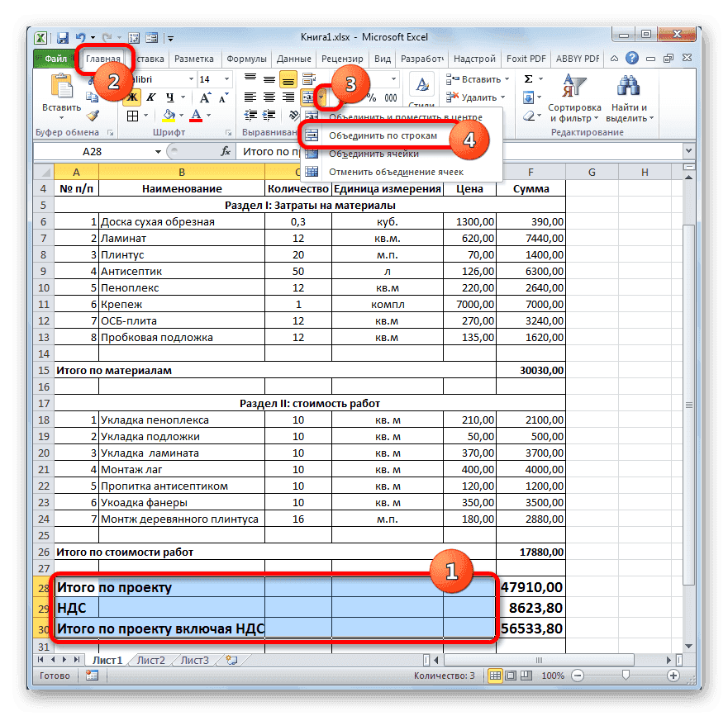Apply bold formatting with the Ж icon
The height and width of the screenshot is (716, 728).
click(133, 97)
